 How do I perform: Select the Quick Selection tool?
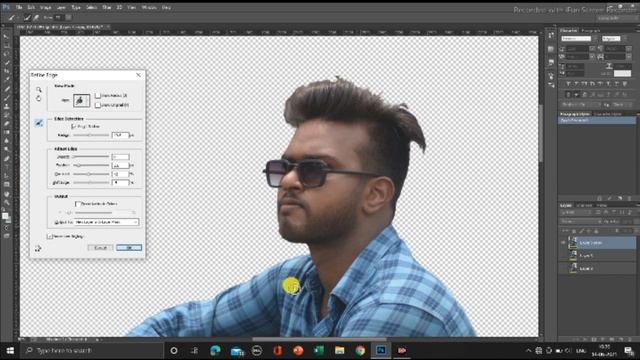[6, 63]
